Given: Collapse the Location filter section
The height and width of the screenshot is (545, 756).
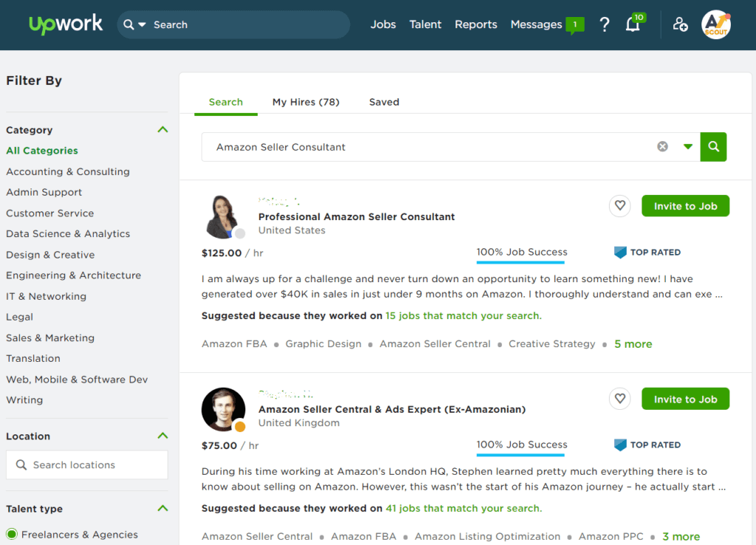Looking at the screenshot, I should tap(163, 436).
